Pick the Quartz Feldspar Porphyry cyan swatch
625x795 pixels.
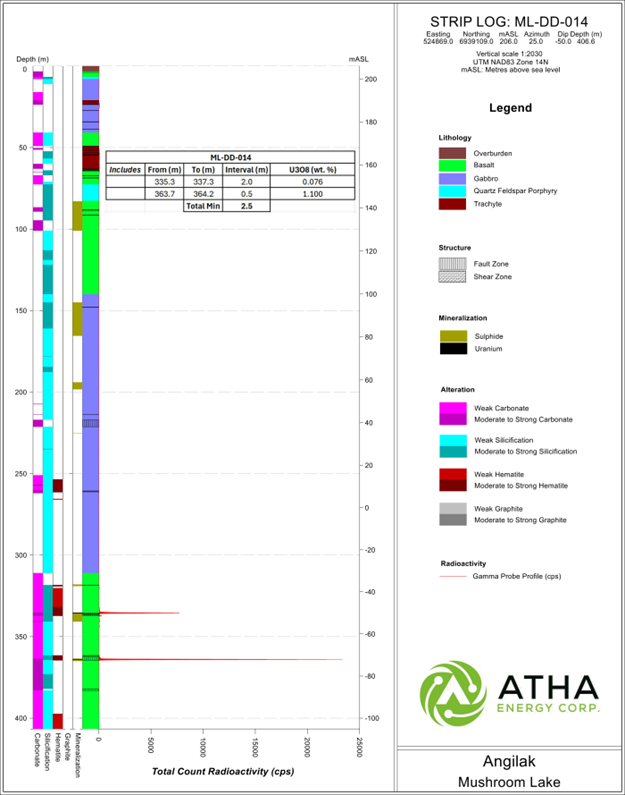tap(452, 191)
